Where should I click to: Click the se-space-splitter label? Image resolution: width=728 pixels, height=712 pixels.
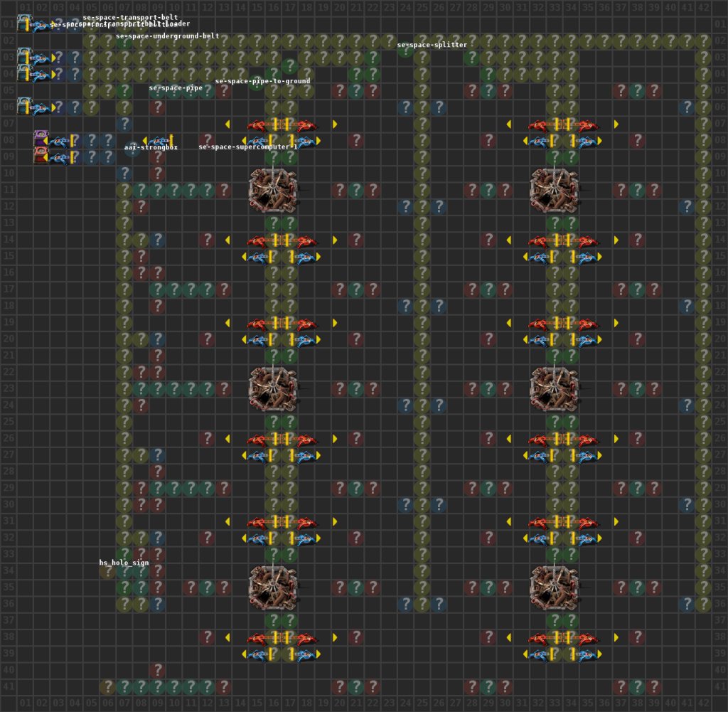[430, 43]
